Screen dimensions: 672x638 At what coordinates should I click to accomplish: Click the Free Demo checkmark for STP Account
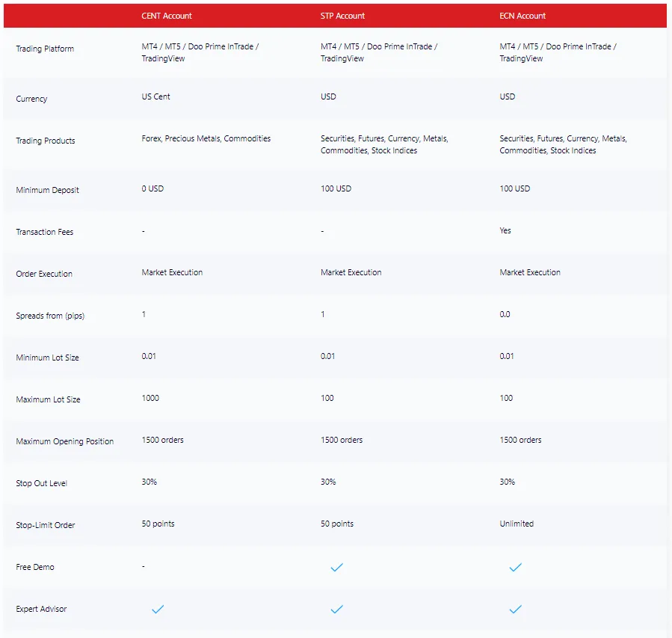(x=336, y=568)
